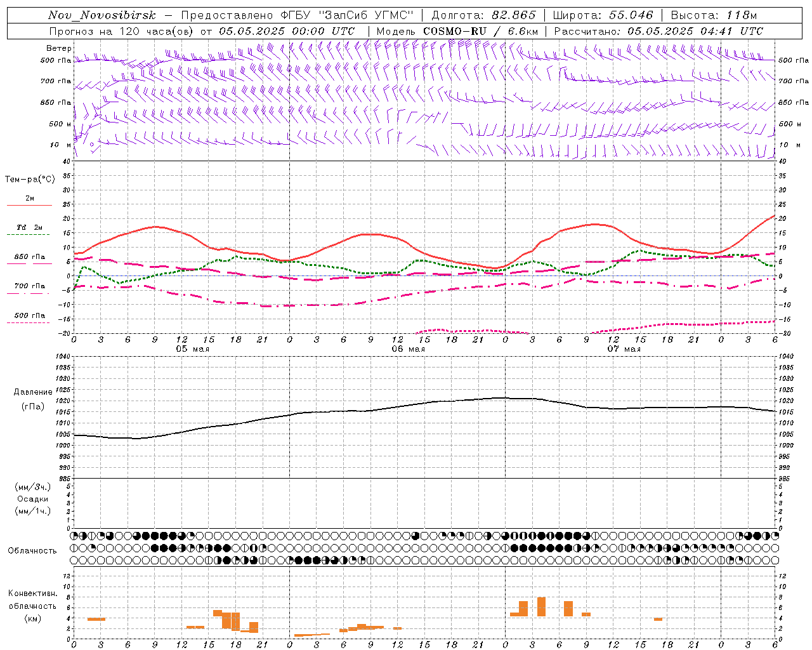This screenshot has height=650, width=812.
Task: Click 'Прогноз на 120 часа(ов)' forecast header
Action: 121,31
